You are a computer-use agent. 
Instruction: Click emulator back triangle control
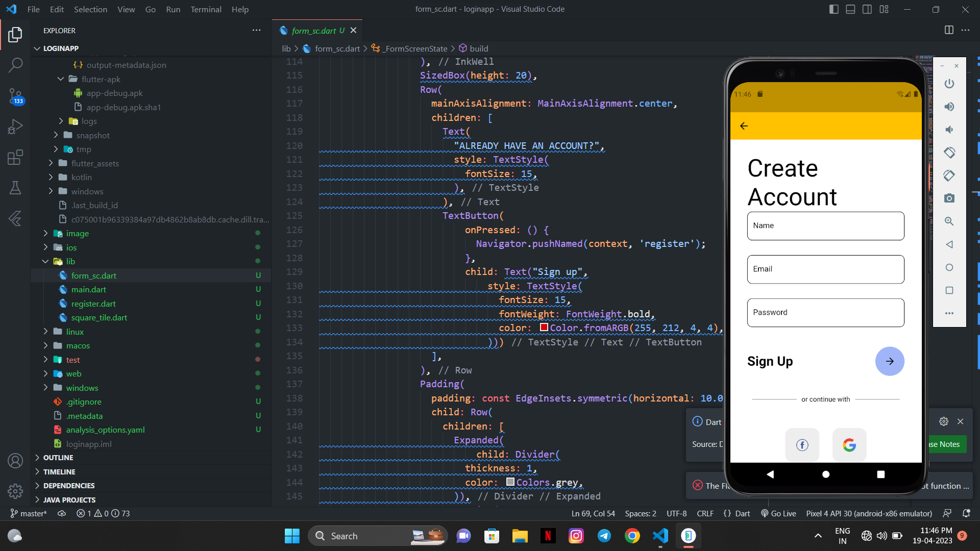[949, 244]
